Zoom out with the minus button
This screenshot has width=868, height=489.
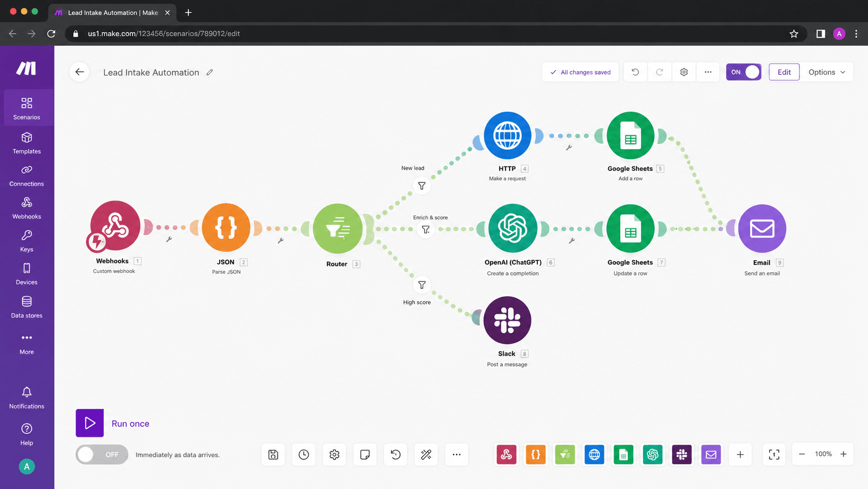[802, 454]
